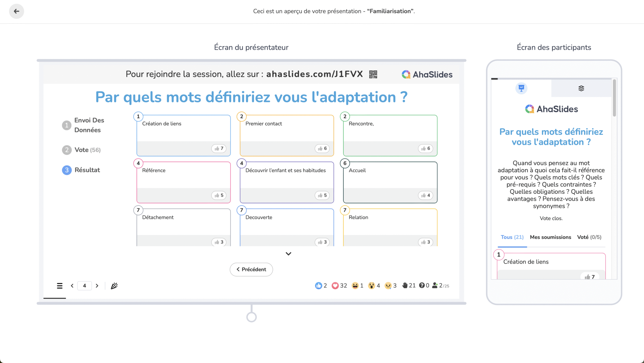This screenshot has width=644, height=363.
Task: Click Création de liens in participant list
Action: tap(526, 262)
